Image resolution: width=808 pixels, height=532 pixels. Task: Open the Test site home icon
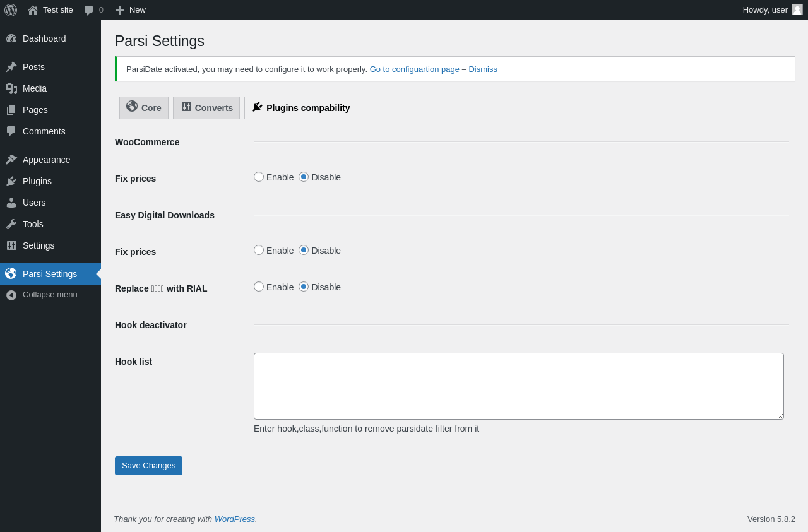coord(33,10)
